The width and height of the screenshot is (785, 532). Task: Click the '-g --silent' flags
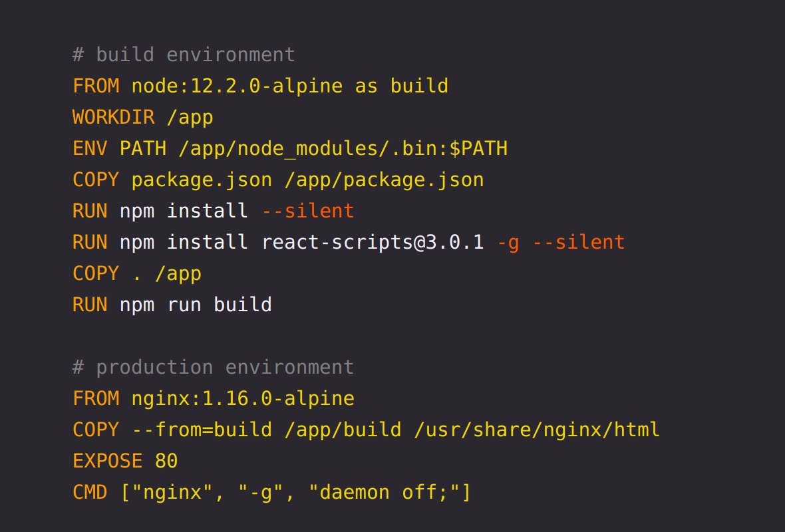coord(561,243)
